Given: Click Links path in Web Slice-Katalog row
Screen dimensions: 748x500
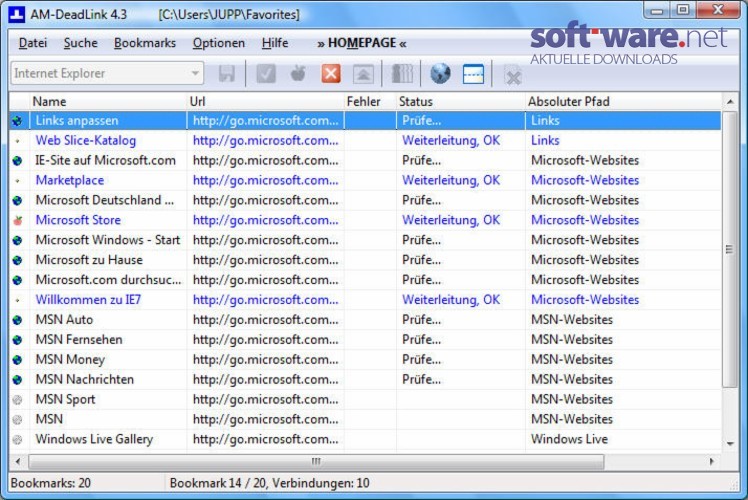Looking at the screenshot, I should [545, 141].
